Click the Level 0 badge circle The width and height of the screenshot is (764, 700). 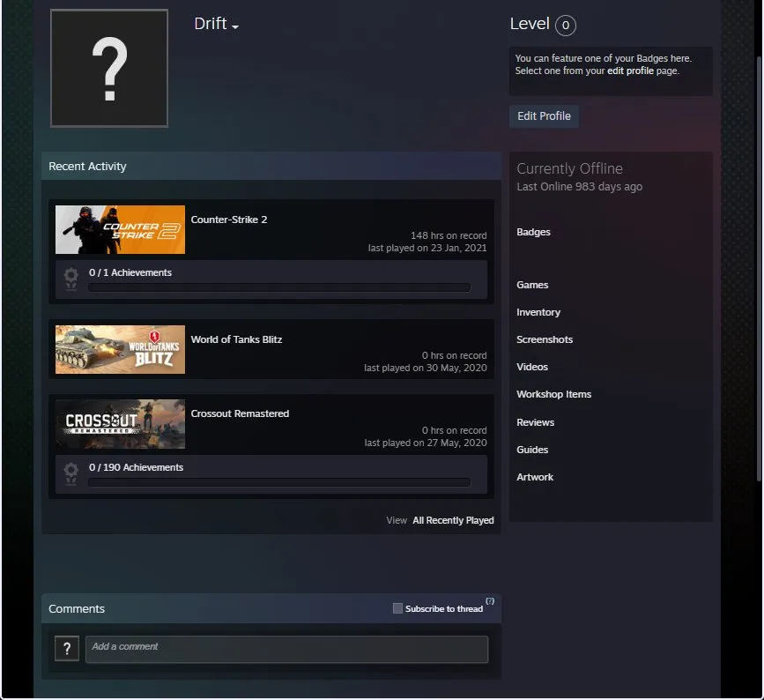coord(565,26)
